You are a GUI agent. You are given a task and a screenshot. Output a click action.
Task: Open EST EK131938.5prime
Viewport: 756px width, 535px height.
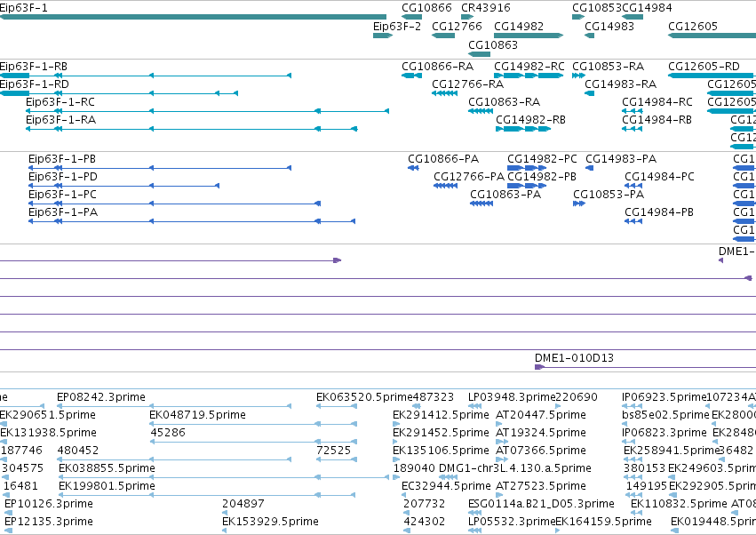(x=48, y=433)
